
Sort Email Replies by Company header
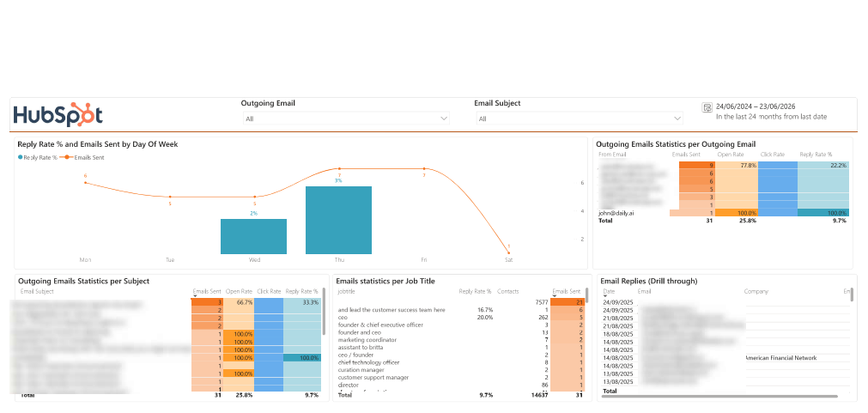[x=756, y=291]
